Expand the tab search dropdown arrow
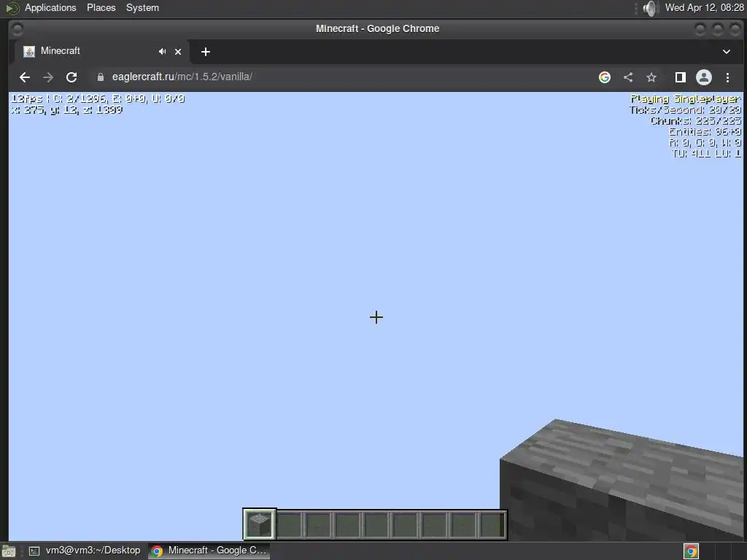The image size is (747, 560). click(727, 52)
